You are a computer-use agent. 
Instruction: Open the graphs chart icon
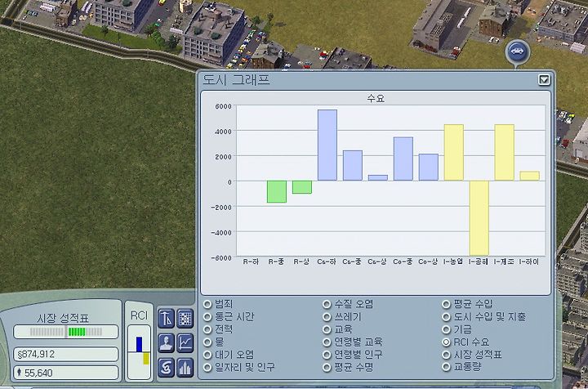click(185, 343)
